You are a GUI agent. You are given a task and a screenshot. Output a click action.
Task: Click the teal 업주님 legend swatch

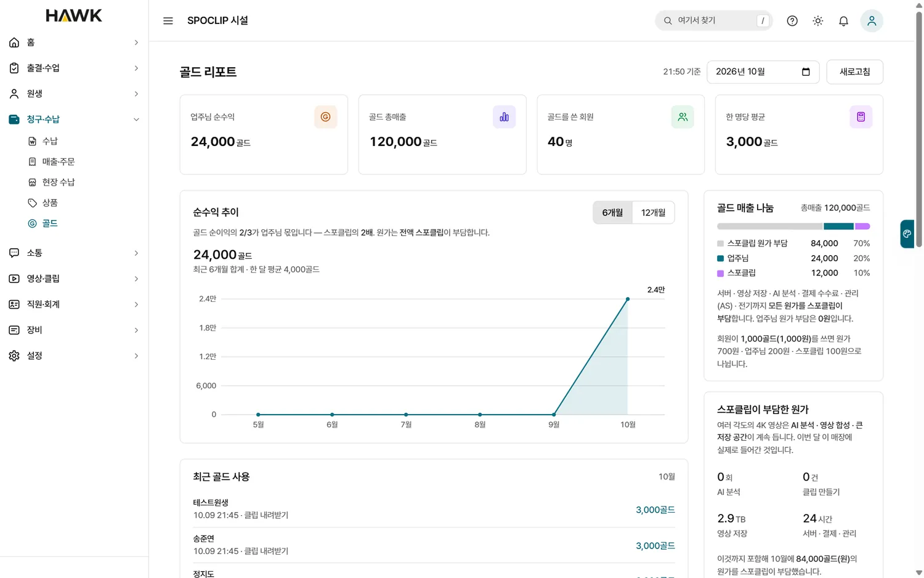721,258
